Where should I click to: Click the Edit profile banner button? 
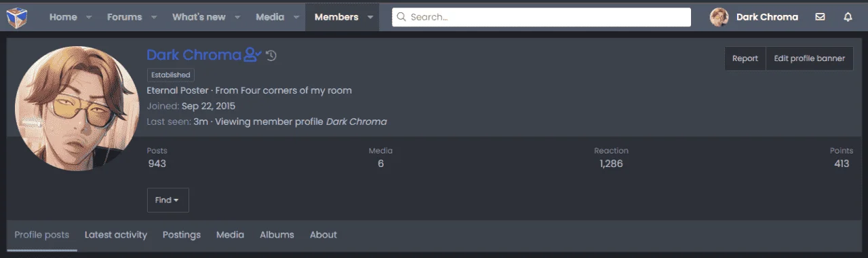click(810, 58)
